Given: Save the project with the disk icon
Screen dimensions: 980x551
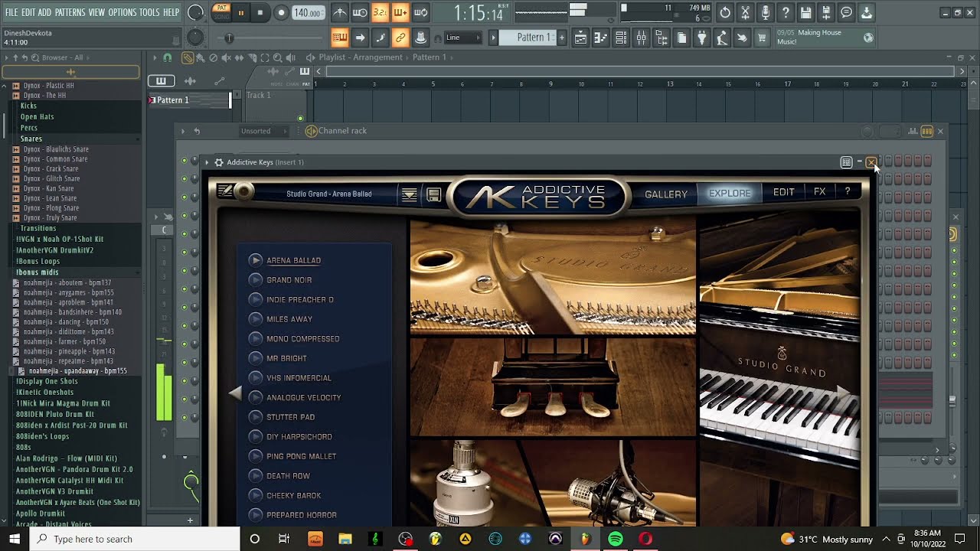Looking at the screenshot, I should click(x=805, y=13).
